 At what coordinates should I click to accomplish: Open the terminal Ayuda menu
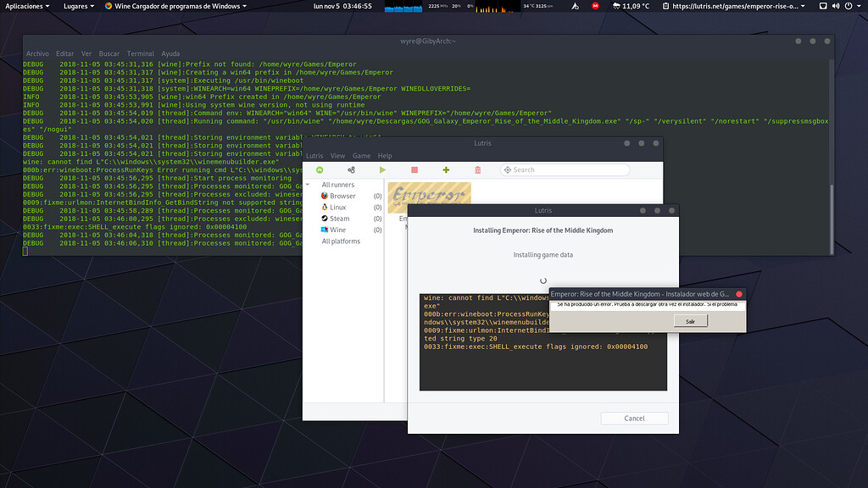tap(170, 53)
